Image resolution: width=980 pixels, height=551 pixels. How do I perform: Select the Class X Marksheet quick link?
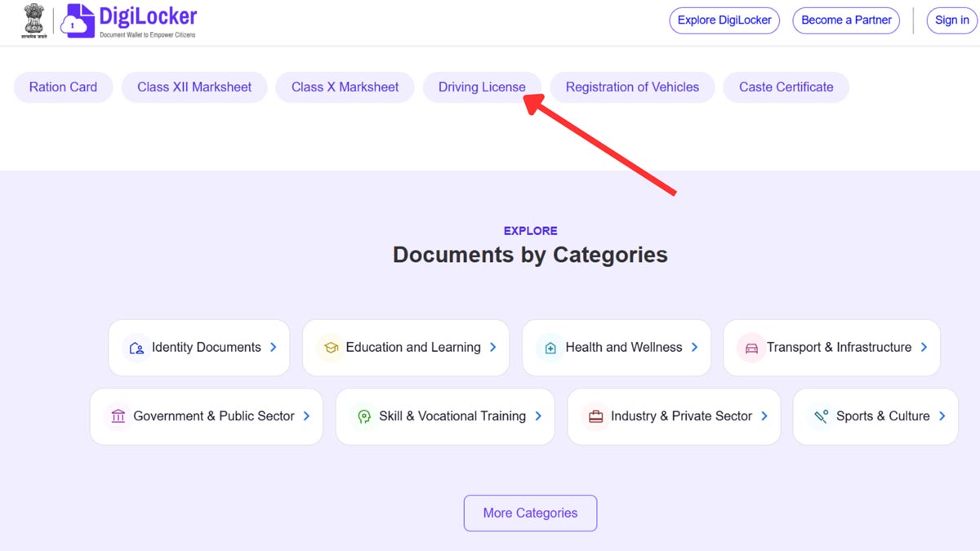345,87
